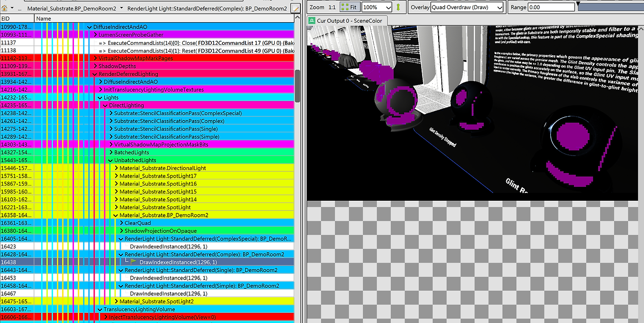The image size is (644, 323).
Task: Expand StencilClassificationPass(ComplexSpecial) node
Action: click(111, 113)
